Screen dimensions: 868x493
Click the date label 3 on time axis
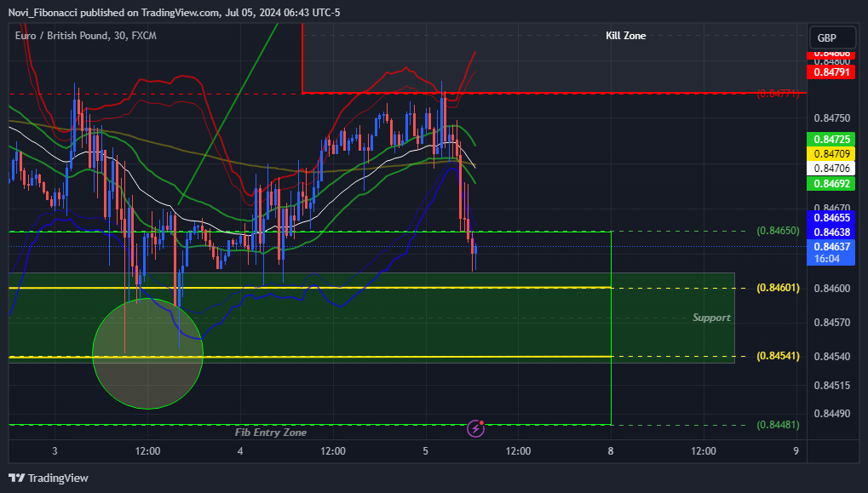(55, 451)
